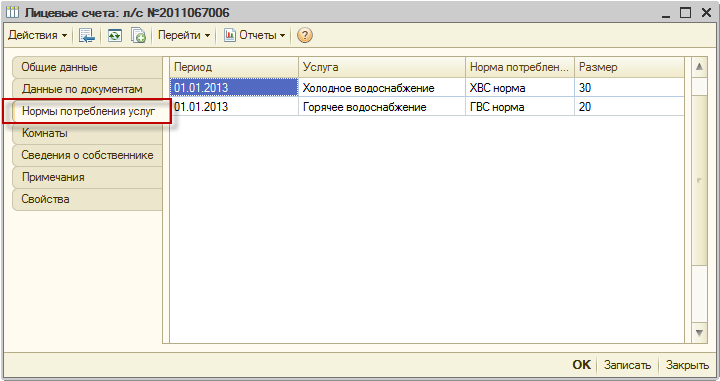Click the Закрыть button
The height and width of the screenshot is (381, 720).
point(687,365)
